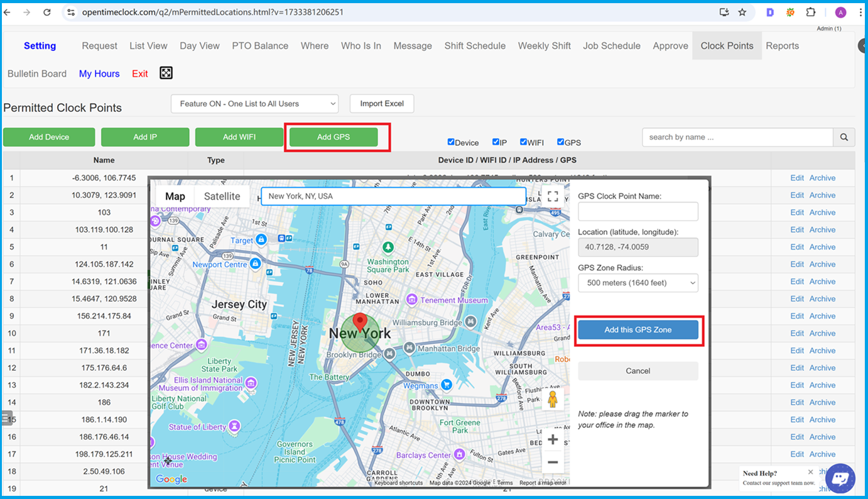Screen dimensions: 868x499
Task: Click the My Hours link
Action: click(99, 74)
